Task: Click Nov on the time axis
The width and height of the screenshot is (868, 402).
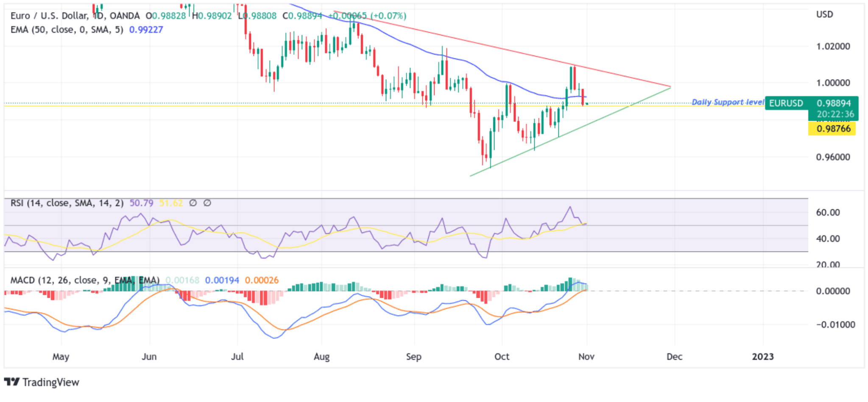Action: pyautogui.click(x=586, y=357)
